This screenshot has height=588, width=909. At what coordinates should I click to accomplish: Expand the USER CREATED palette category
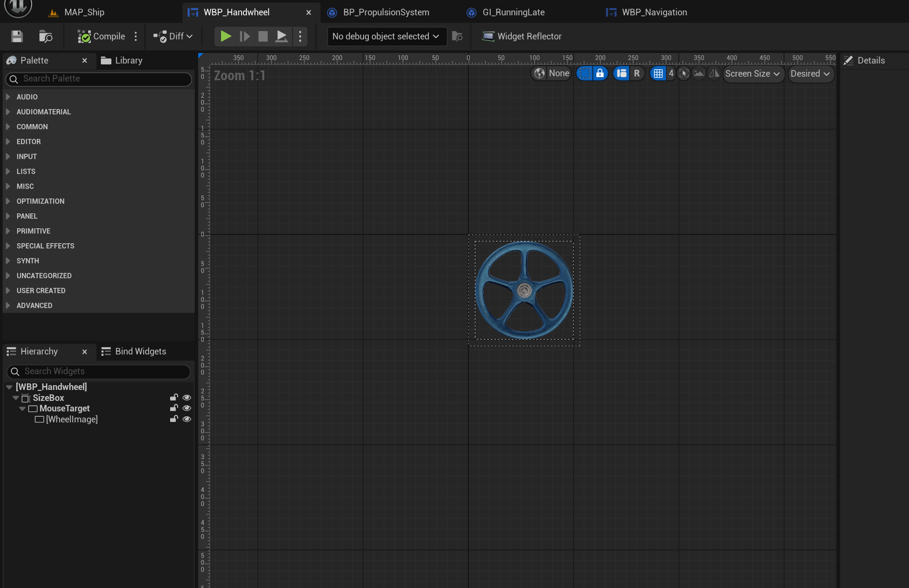(8, 290)
